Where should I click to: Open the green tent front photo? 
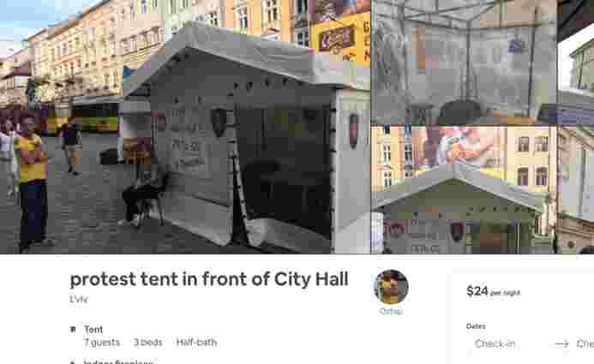pyautogui.click(x=464, y=190)
